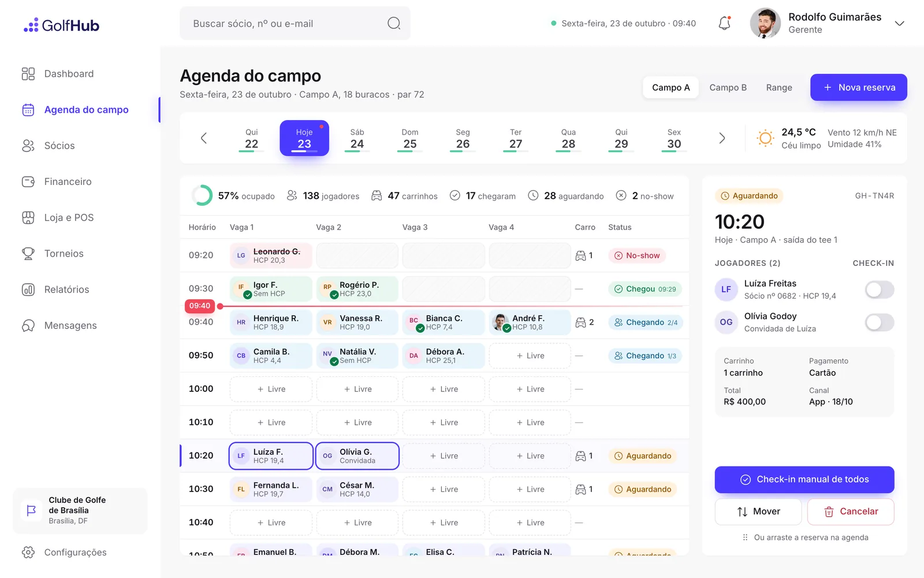The width and height of the screenshot is (924, 578).
Task: Expand the Rodolfo Guimarães user menu
Action: tap(899, 23)
